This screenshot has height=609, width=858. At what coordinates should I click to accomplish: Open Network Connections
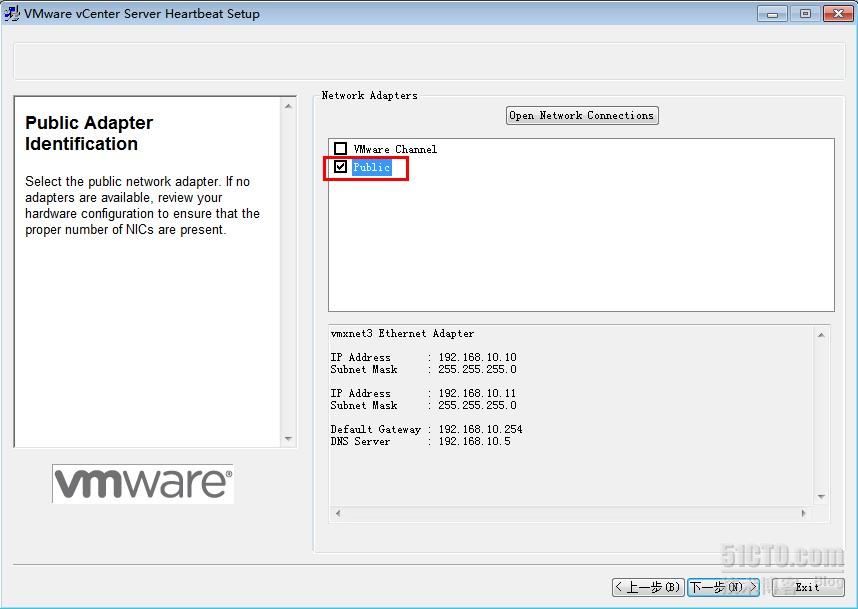(x=582, y=115)
